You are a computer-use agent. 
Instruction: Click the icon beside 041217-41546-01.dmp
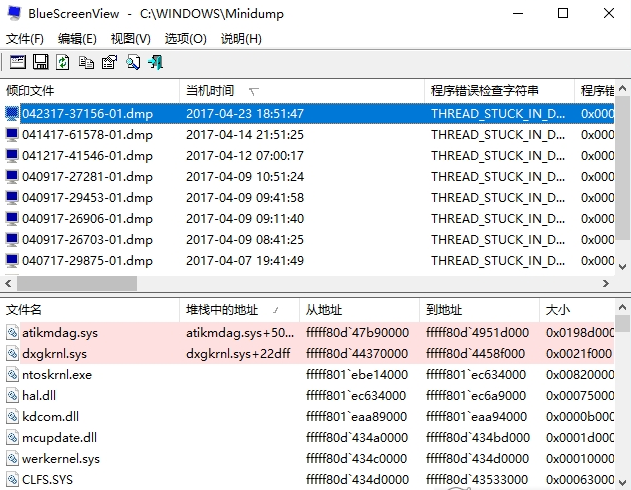(x=12, y=155)
